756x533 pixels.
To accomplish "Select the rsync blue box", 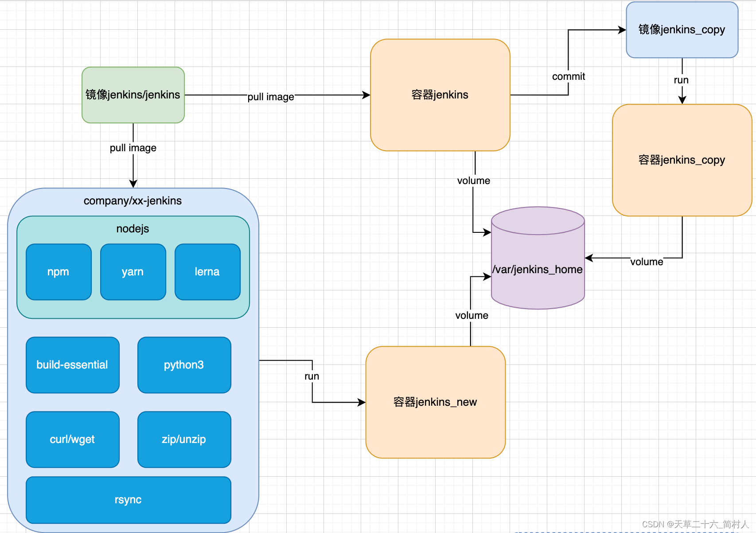I will pos(129,500).
